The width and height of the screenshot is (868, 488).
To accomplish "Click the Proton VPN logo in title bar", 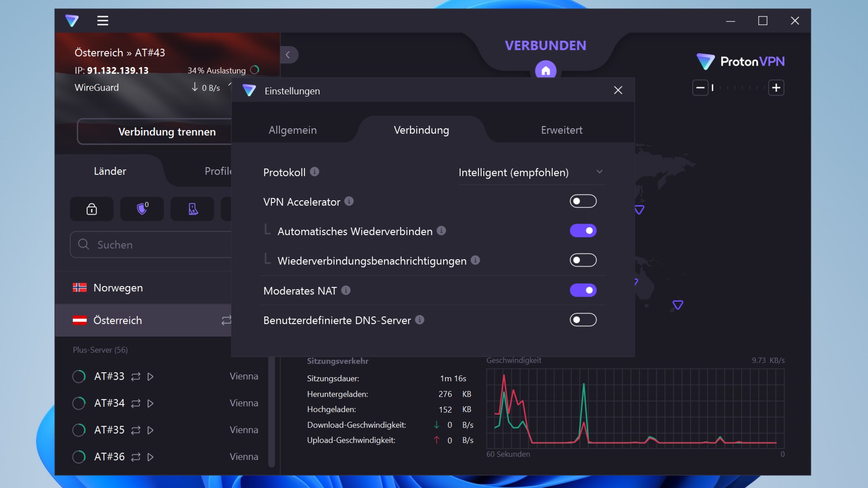I will [x=72, y=21].
